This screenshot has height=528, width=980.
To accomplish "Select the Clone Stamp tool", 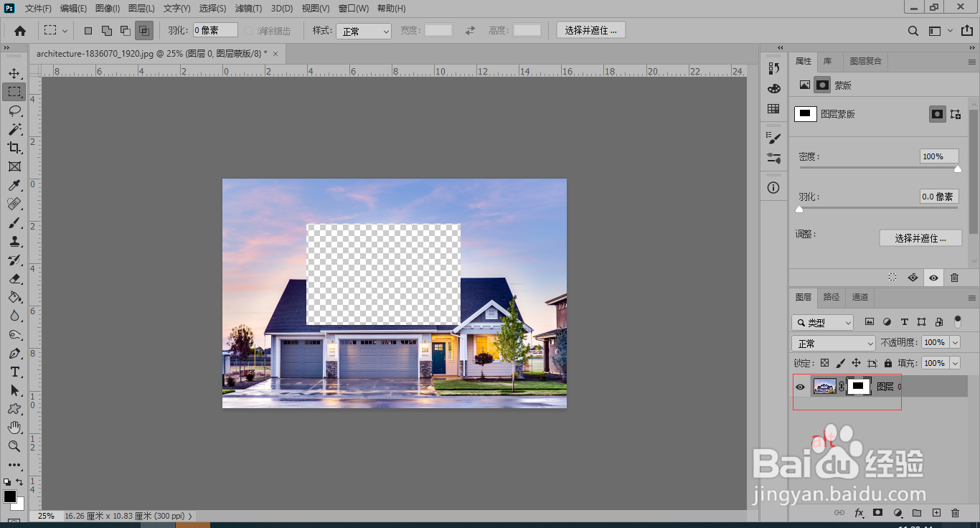I will point(14,242).
